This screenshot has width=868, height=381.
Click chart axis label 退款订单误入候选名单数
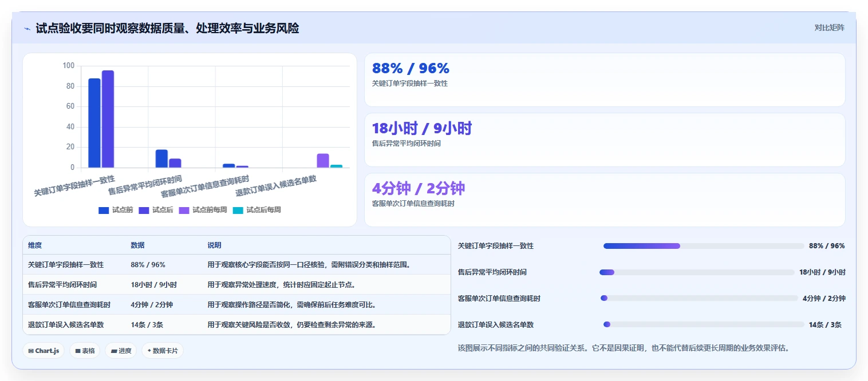click(x=276, y=186)
